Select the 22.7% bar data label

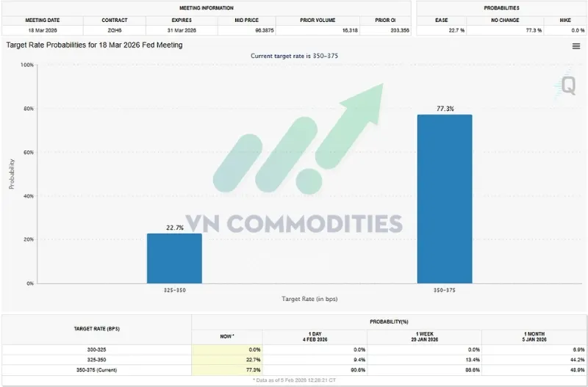(174, 227)
